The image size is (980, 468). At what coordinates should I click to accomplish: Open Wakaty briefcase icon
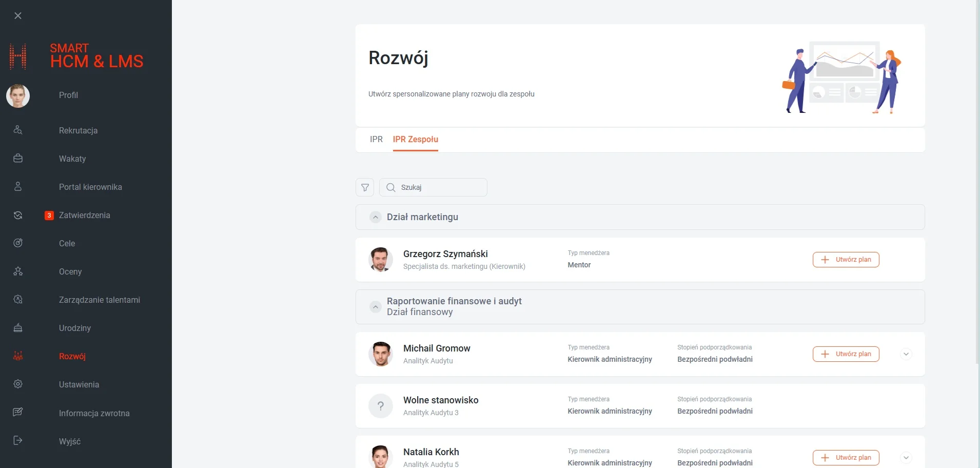(x=18, y=159)
